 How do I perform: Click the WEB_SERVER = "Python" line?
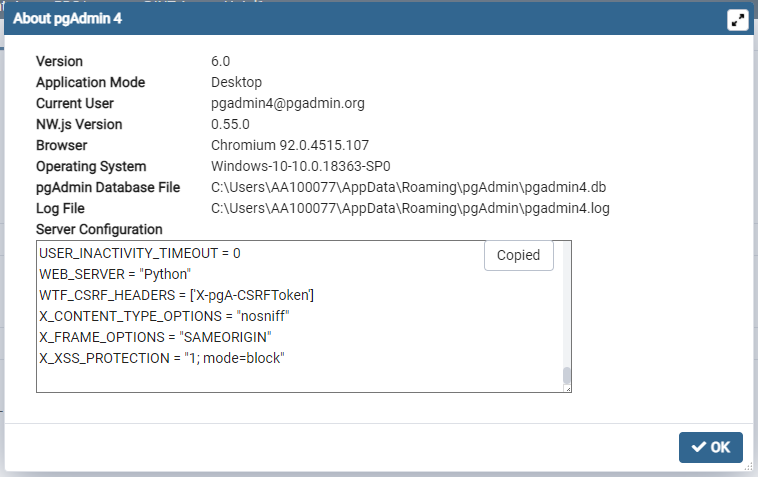[115, 274]
